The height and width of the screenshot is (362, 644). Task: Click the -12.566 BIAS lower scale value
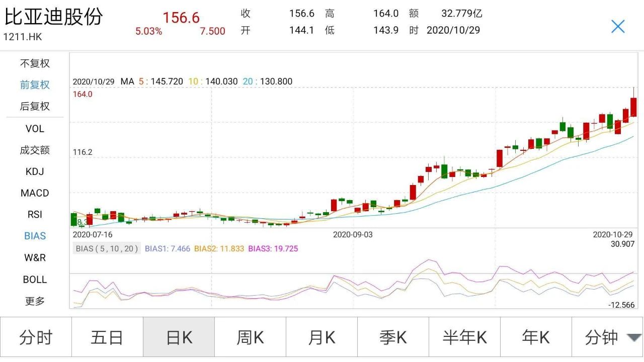pos(621,305)
